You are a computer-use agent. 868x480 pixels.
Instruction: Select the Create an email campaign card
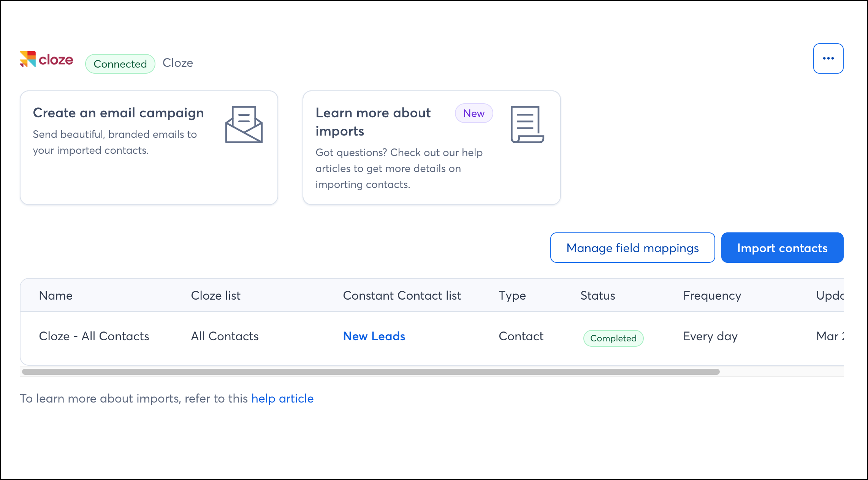[x=148, y=147]
